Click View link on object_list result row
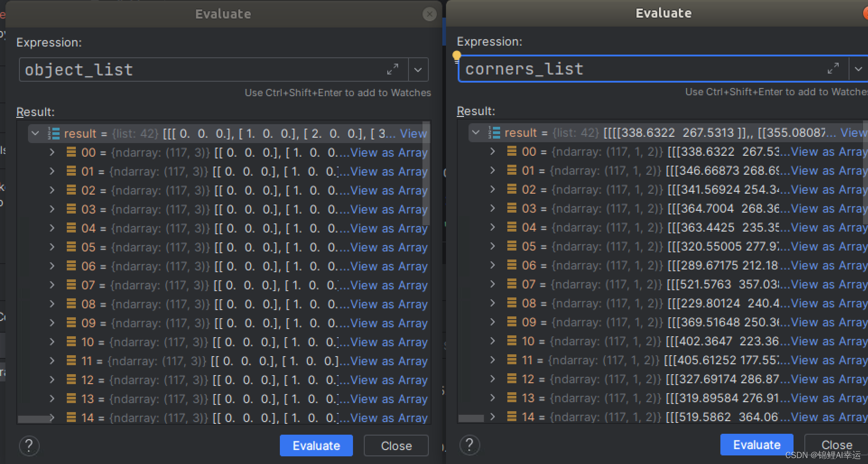The height and width of the screenshot is (464, 868). pos(413,134)
